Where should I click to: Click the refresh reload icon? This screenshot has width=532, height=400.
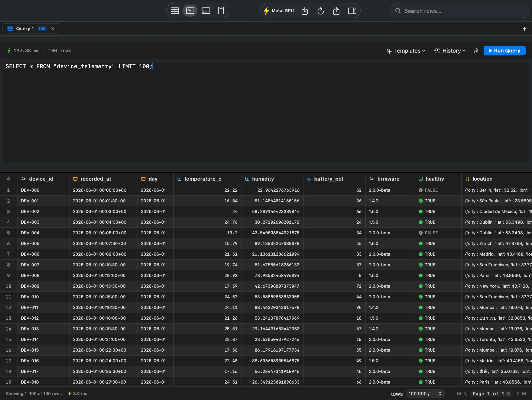[x=320, y=11]
